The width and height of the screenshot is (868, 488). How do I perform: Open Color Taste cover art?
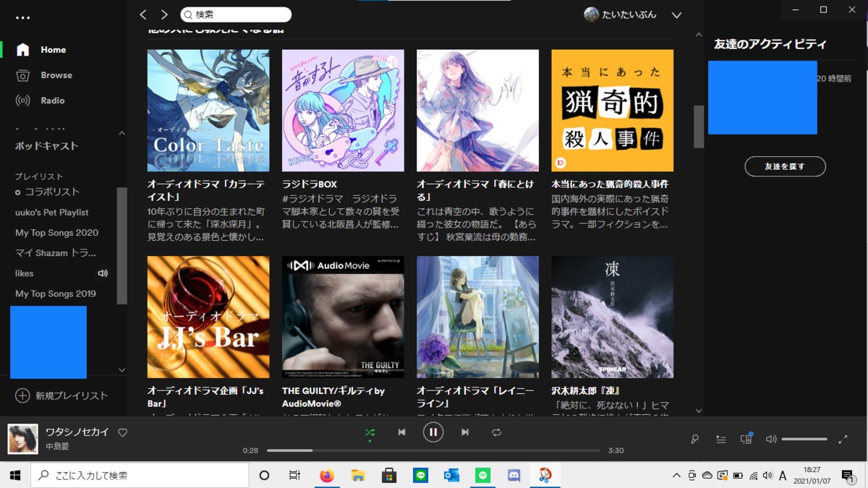208,111
